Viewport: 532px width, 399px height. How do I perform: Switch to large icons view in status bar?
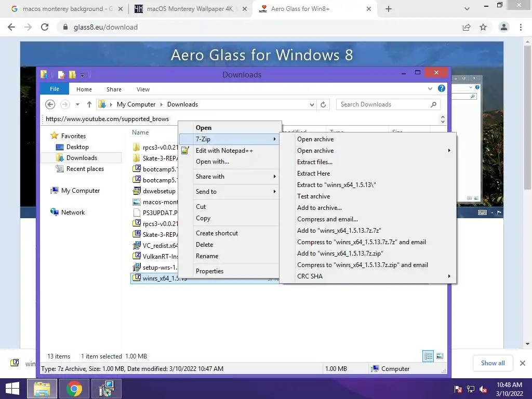(440, 356)
